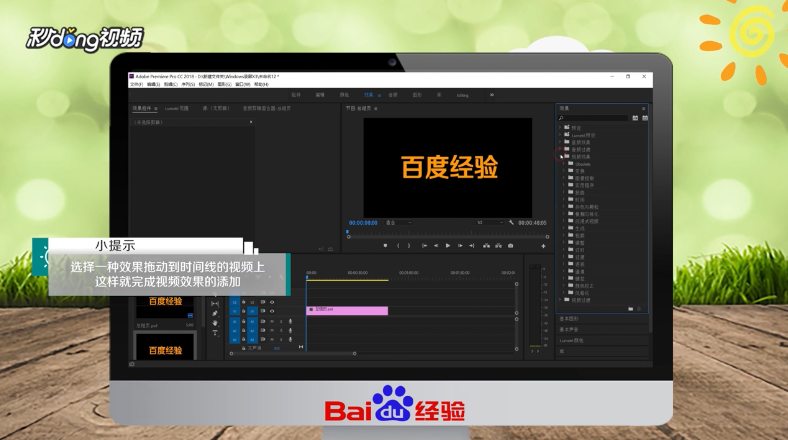Open the Program monitor zoom level dropdown
Image resolution: width=788 pixels, height=440 pixels.
point(399,223)
